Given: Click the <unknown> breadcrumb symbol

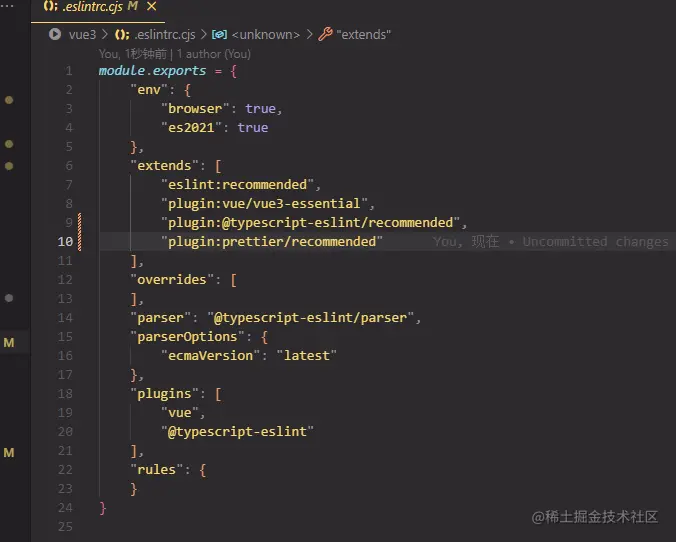Looking at the screenshot, I should point(266,34).
